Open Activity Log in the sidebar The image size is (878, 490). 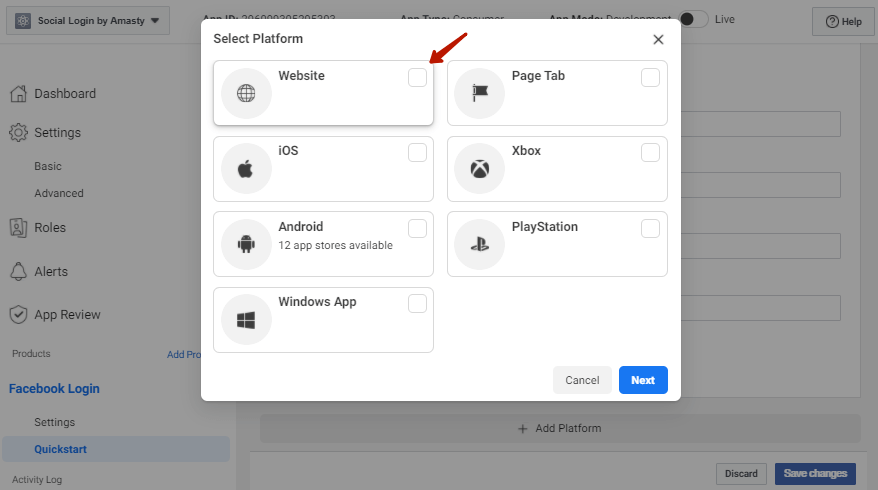click(37, 480)
